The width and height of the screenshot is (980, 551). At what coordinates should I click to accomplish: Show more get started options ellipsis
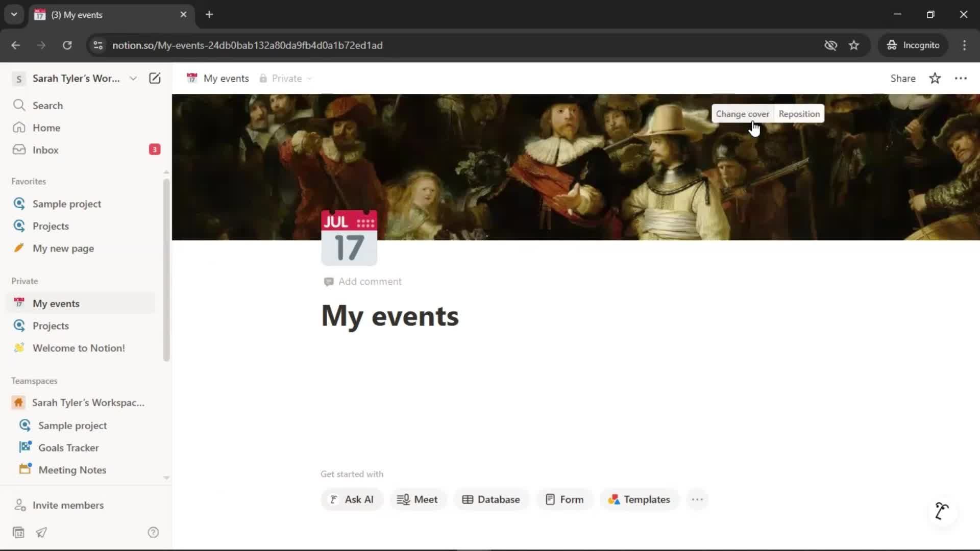pos(697,499)
